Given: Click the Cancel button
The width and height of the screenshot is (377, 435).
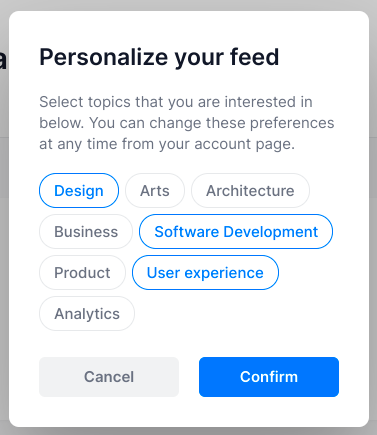Looking at the screenshot, I should (109, 377).
